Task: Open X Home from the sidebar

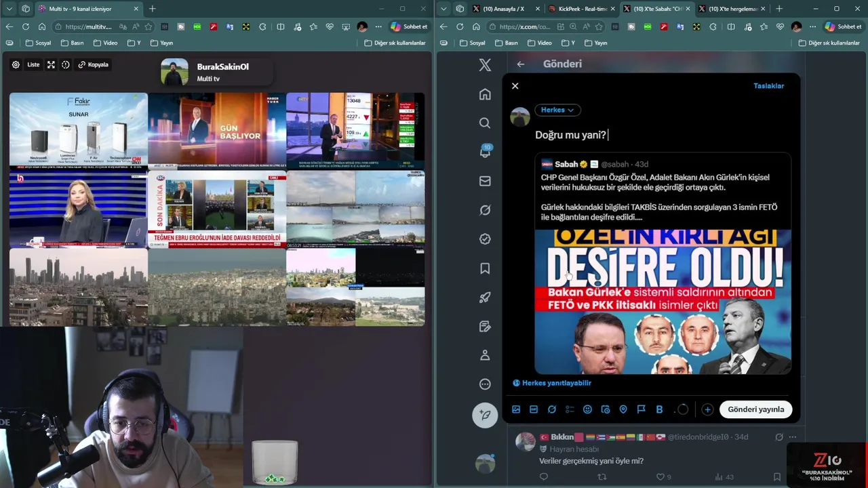Action: click(x=485, y=94)
